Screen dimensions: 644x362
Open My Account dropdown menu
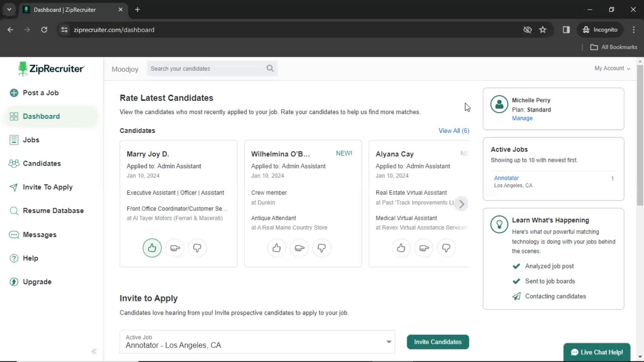pyautogui.click(x=612, y=68)
